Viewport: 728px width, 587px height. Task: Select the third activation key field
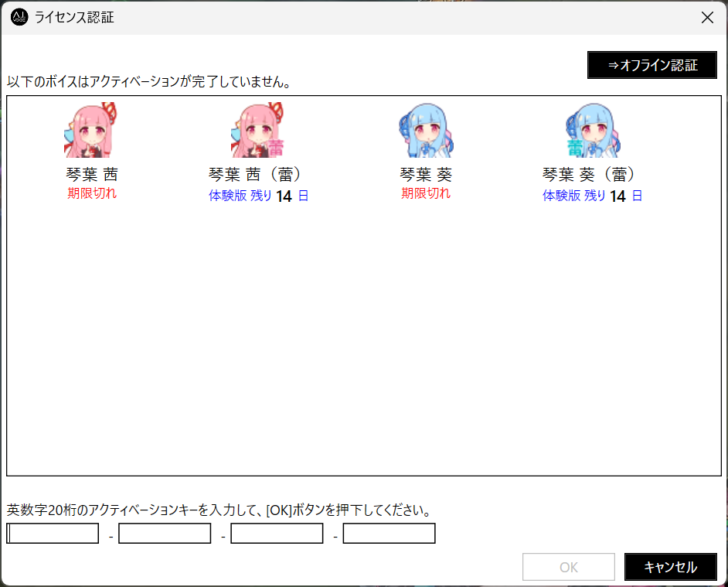tap(277, 534)
